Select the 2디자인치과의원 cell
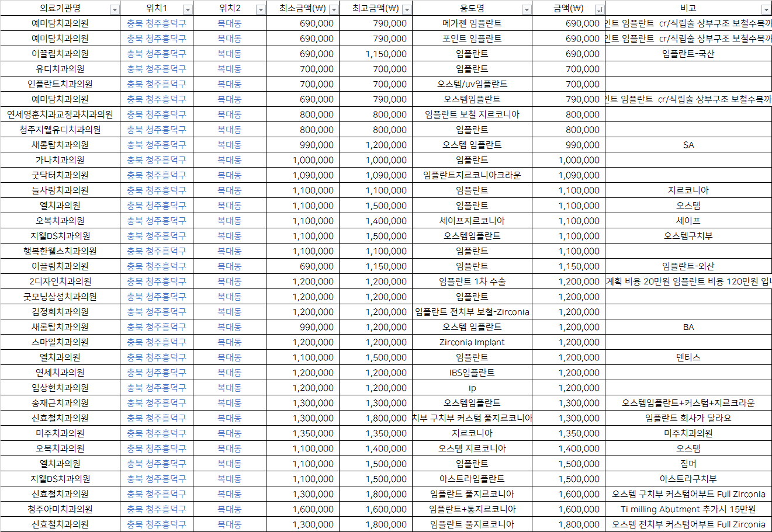The image size is (772, 532). [60, 281]
